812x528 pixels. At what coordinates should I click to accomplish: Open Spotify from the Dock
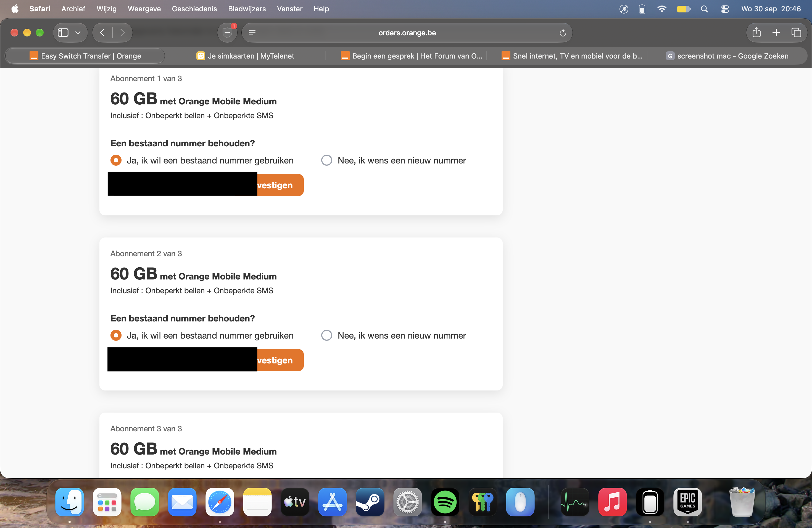coord(445,502)
